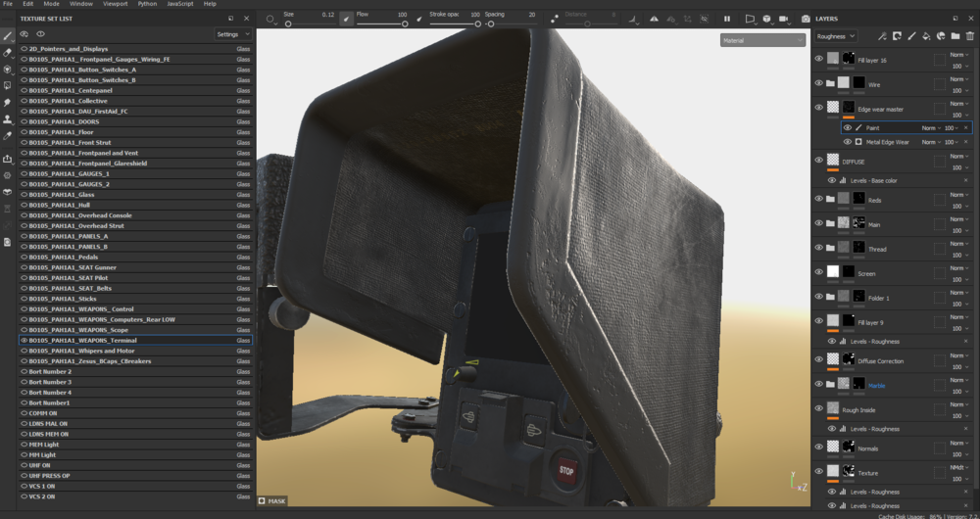Viewport: 980px width, 519px height.
Task: Open blend mode dropdown for Marble folder
Action: (958, 380)
